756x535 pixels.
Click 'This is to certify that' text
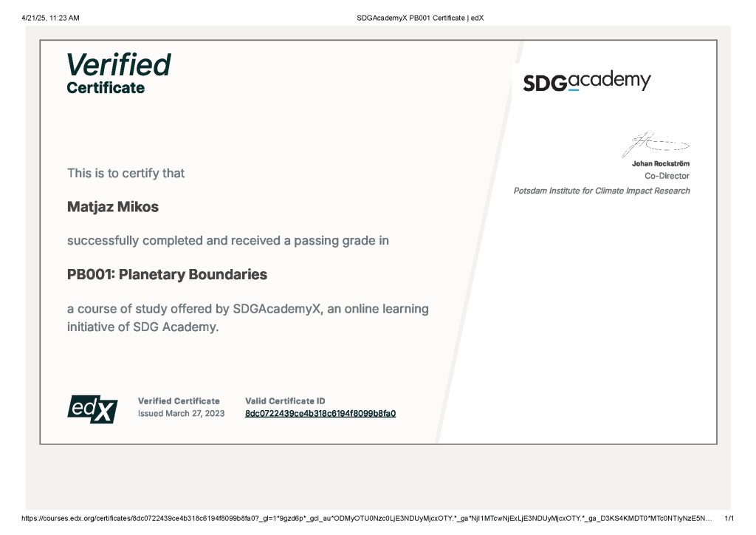click(x=126, y=173)
